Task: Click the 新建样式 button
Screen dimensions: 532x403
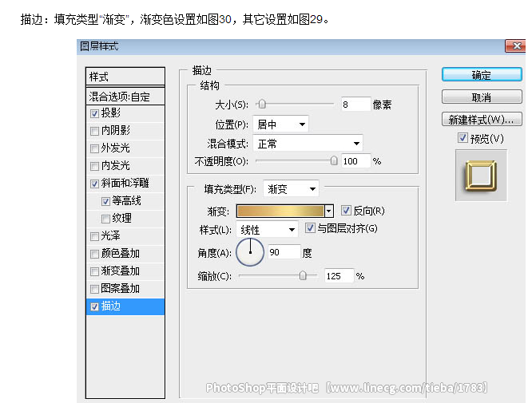Action: pos(481,120)
